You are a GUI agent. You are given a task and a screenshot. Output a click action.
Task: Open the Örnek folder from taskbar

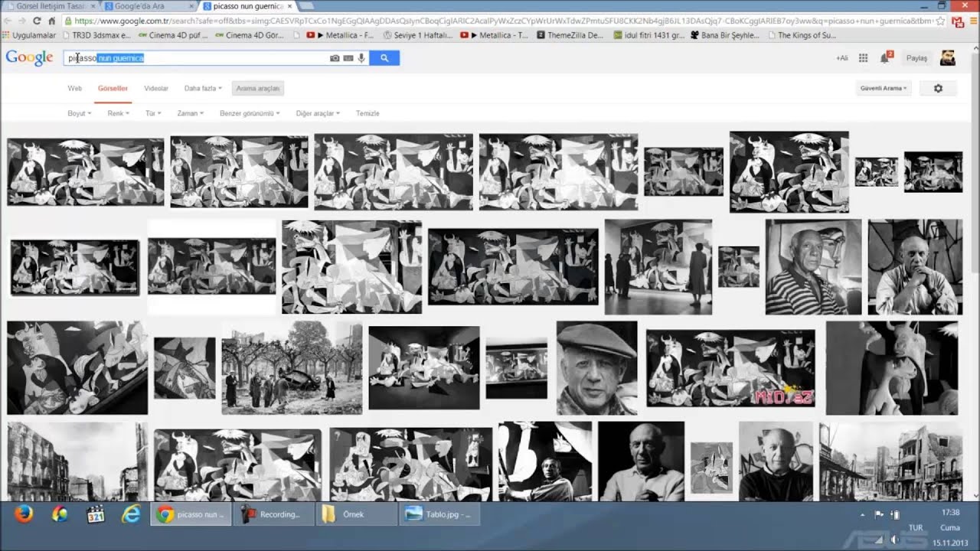[x=356, y=514]
